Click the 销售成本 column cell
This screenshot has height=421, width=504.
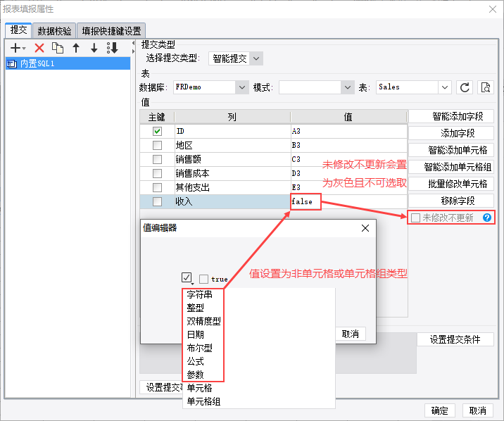233,174
